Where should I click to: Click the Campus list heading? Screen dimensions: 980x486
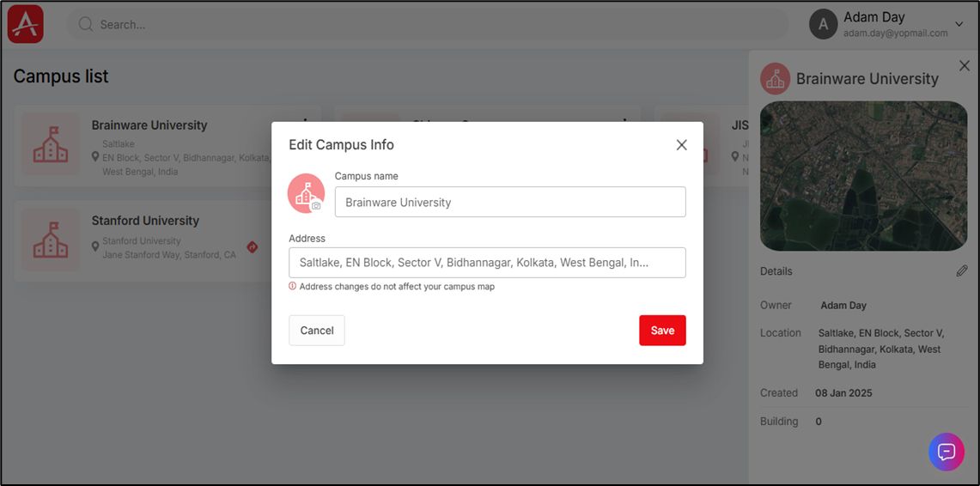(x=61, y=76)
